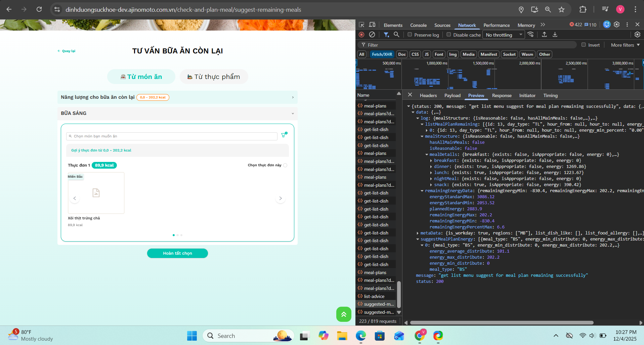Image resolution: width=644 pixels, height=345 pixels.
Task: Reload the page with the refresh icon
Action: 39,9
